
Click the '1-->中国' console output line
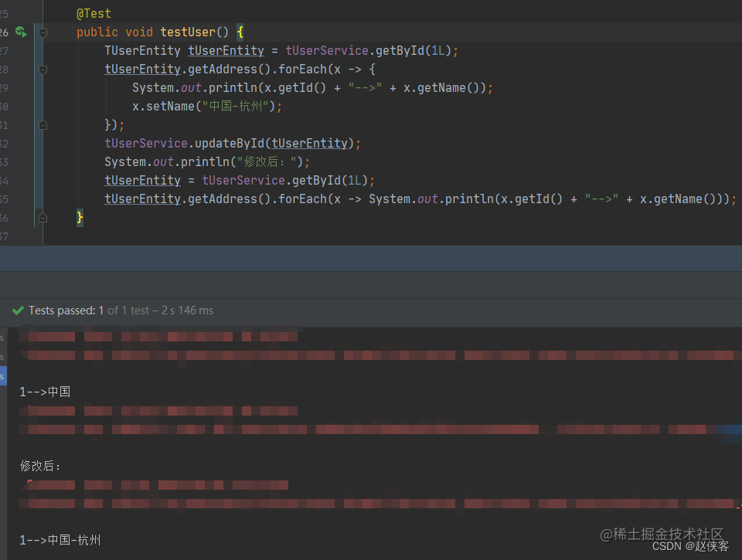(x=45, y=392)
